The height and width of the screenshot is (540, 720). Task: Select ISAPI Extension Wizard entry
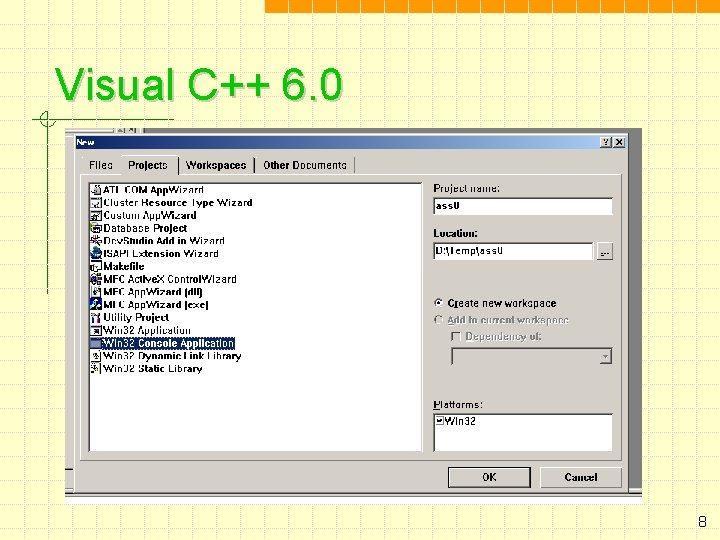click(161, 253)
